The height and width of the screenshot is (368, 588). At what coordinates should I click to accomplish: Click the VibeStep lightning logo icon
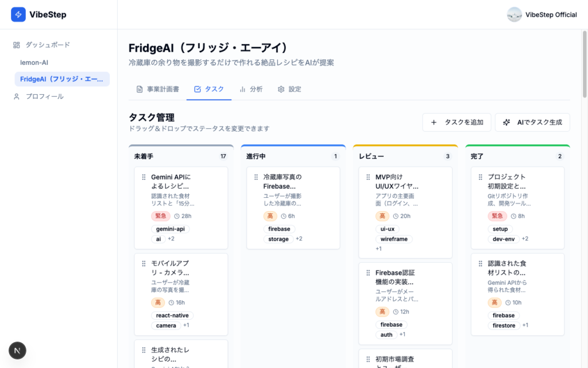(18, 15)
